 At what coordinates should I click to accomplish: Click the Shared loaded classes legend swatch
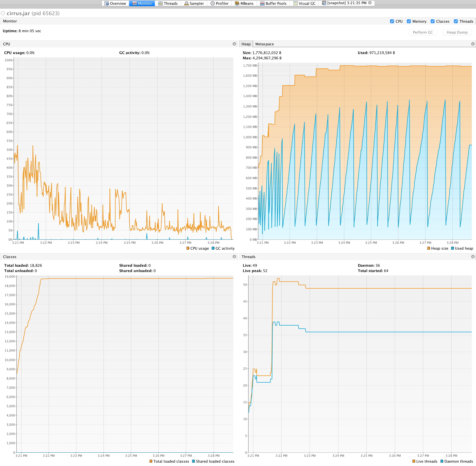point(193,461)
